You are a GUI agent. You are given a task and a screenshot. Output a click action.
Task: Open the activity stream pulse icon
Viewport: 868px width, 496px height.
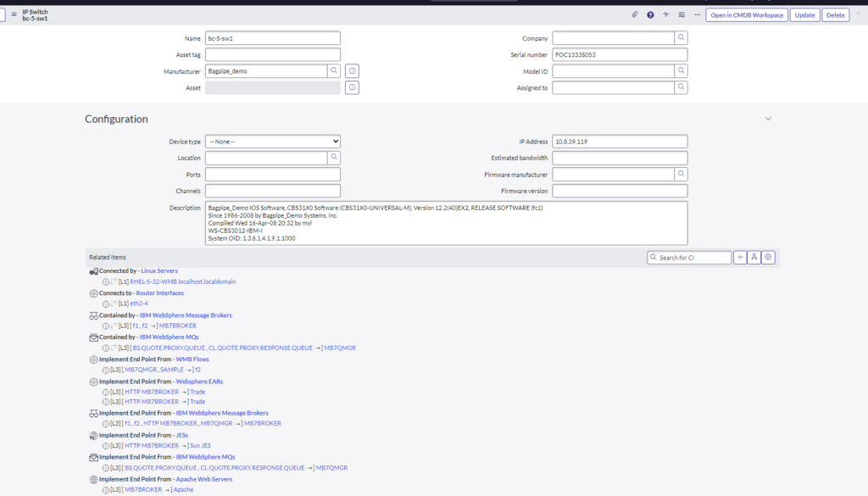click(665, 15)
